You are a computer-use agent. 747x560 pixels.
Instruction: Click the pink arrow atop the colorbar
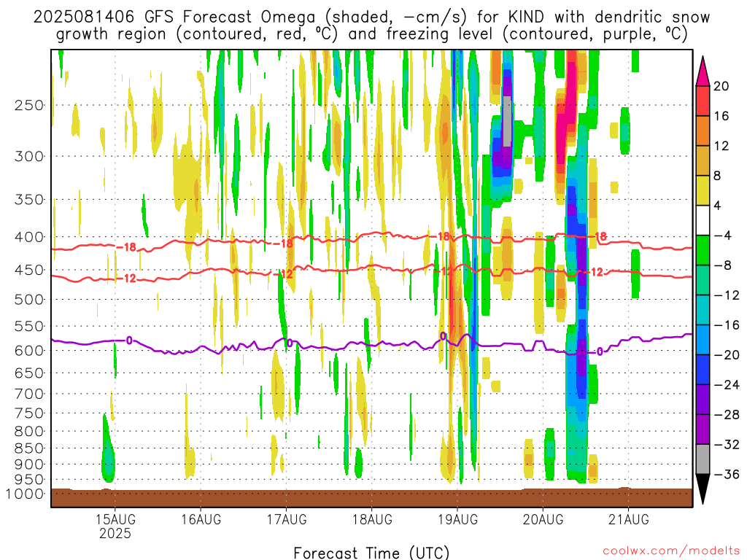(x=703, y=71)
